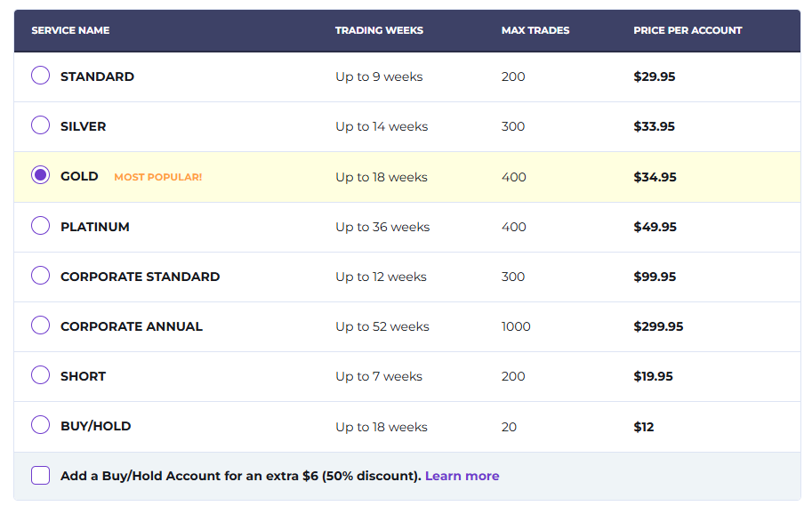Click the Trading Weeks column header

point(379,30)
